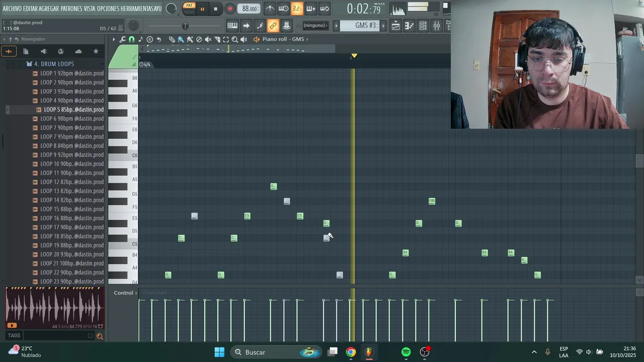Toggle magnet snap in piano roll
Screen dimensions: 644x362
point(131,39)
